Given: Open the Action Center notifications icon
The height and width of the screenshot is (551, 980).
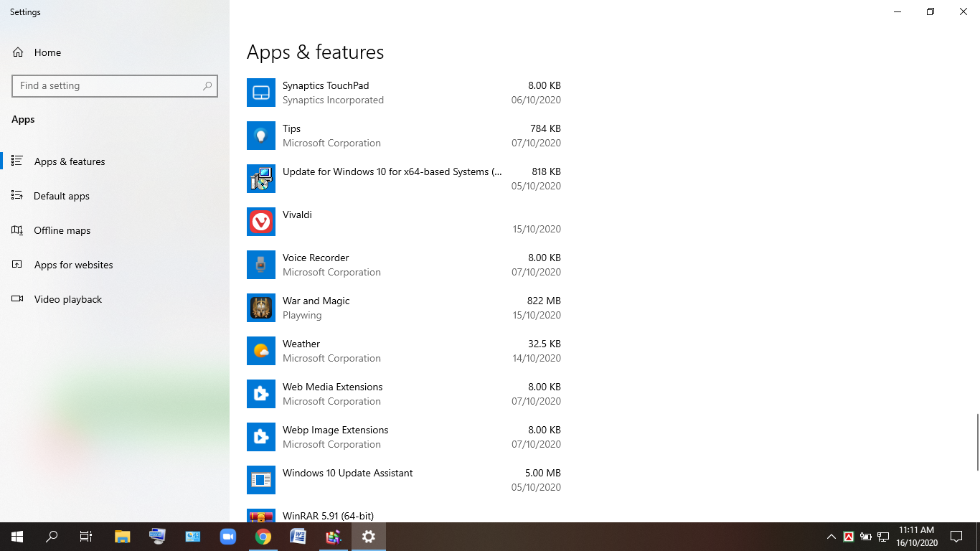Looking at the screenshot, I should click(956, 537).
